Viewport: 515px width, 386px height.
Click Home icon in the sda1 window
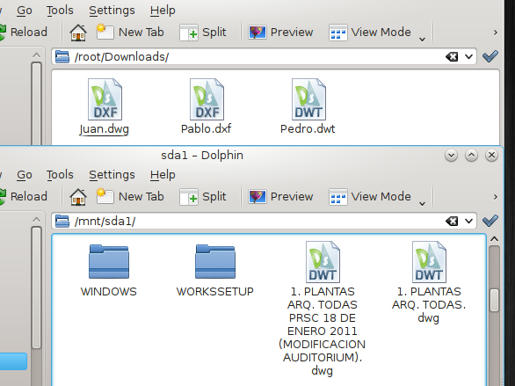pyautogui.click(x=78, y=197)
